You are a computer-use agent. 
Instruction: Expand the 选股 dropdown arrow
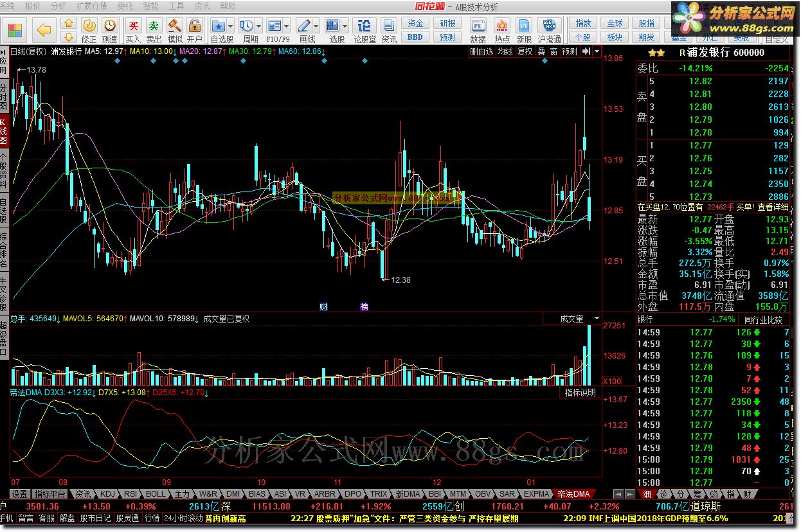click(x=345, y=26)
